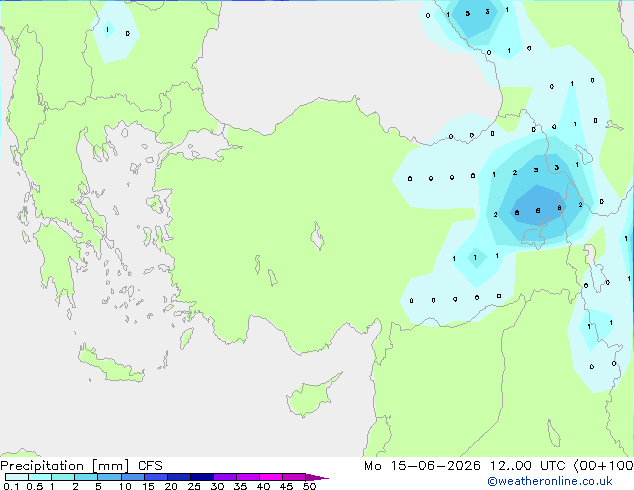This screenshot has width=634, height=490.
Task: Click the legend label '10'
Action: coord(125,486)
